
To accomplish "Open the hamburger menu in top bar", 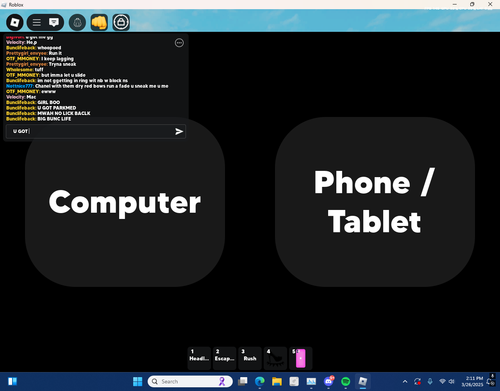I will (x=37, y=22).
